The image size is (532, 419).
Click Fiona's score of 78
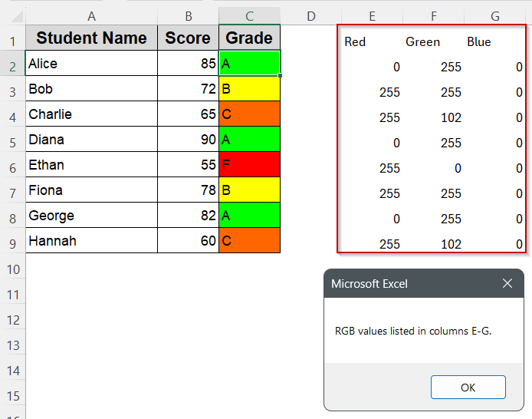tap(189, 190)
